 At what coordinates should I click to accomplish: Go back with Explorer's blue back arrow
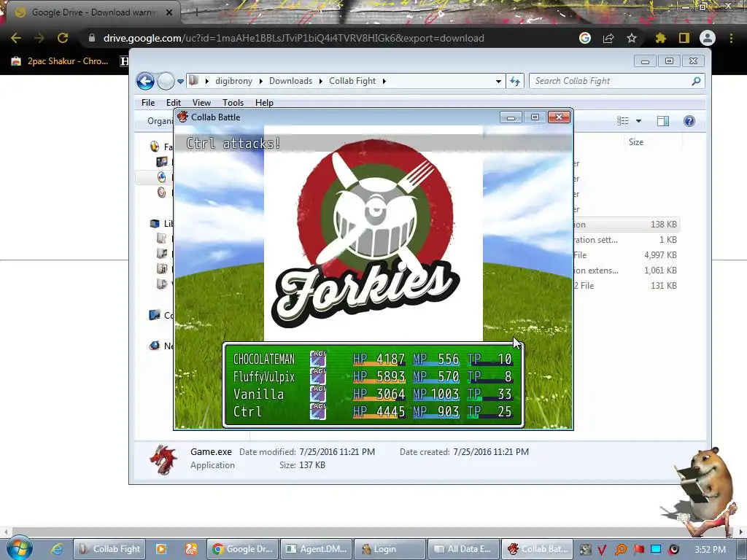pyautogui.click(x=145, y=82)
